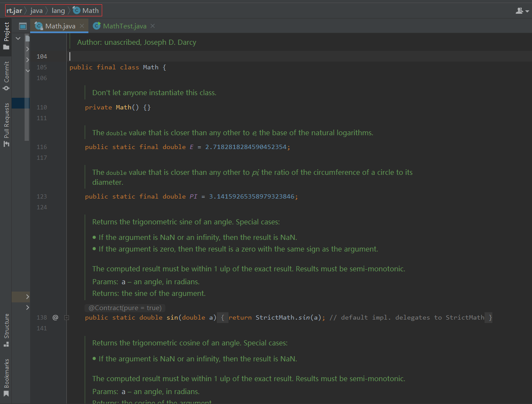Click the user account icon at top right
532x404 pixels.
(x=519, y=11)
